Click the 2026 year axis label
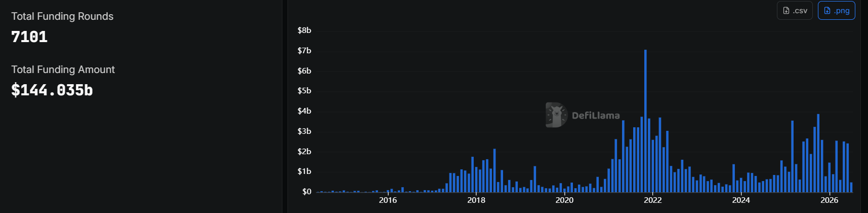Image resolution: width=868 pixels, height=213 pixels. pos(829,200)
